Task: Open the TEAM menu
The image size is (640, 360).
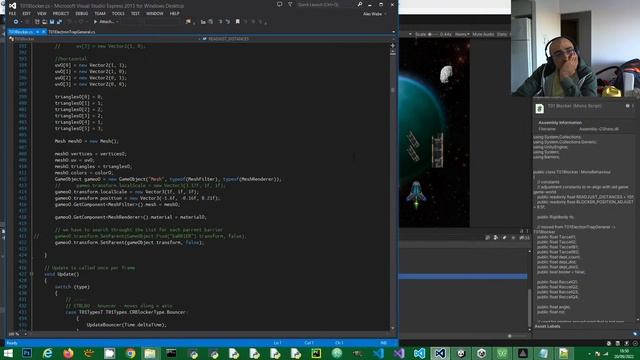Action: coord(100,13)
